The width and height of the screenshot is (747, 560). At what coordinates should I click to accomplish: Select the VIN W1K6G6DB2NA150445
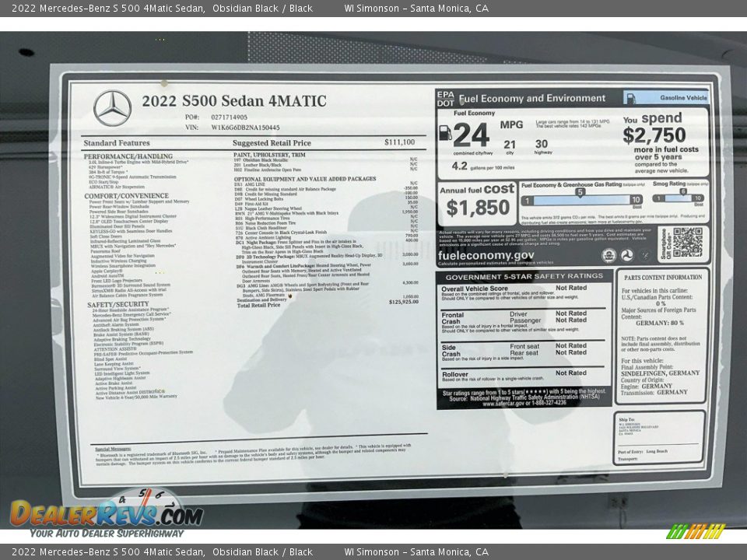point(245,128)
